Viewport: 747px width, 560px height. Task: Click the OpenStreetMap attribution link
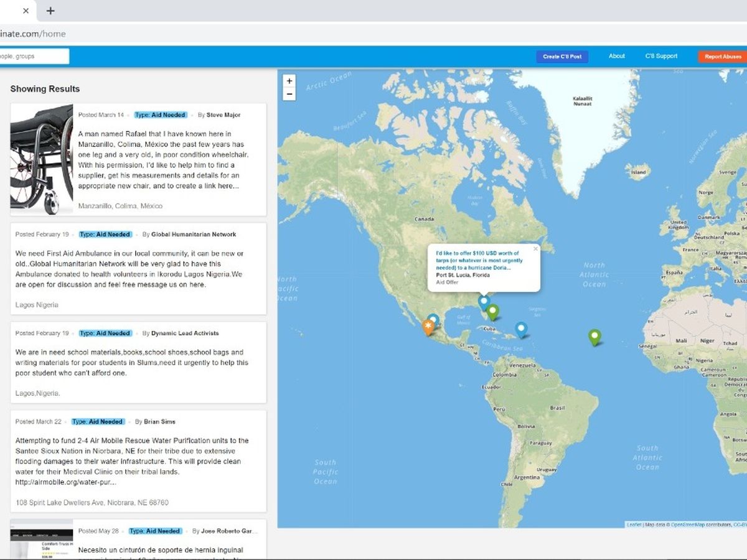click(x=690, y=525)
